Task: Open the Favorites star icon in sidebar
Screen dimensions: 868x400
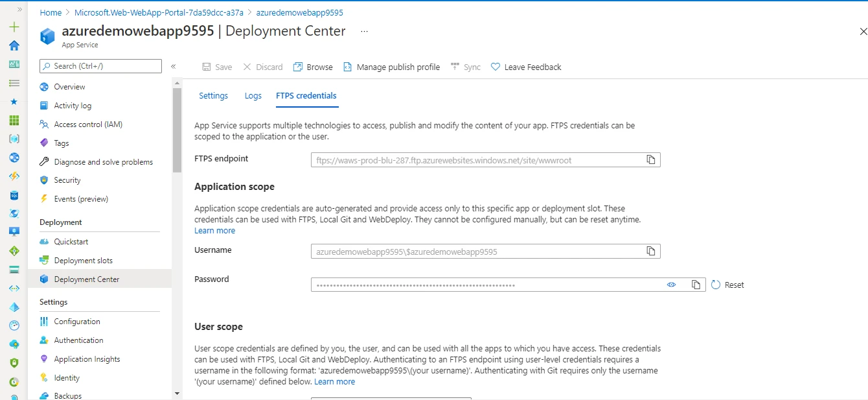Action: (x=14, y=101)
